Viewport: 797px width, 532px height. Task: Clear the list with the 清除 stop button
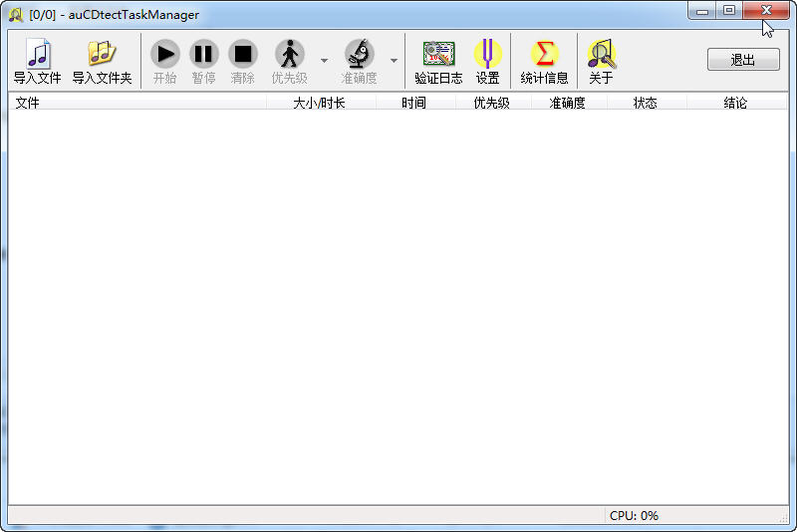point(242,61)
